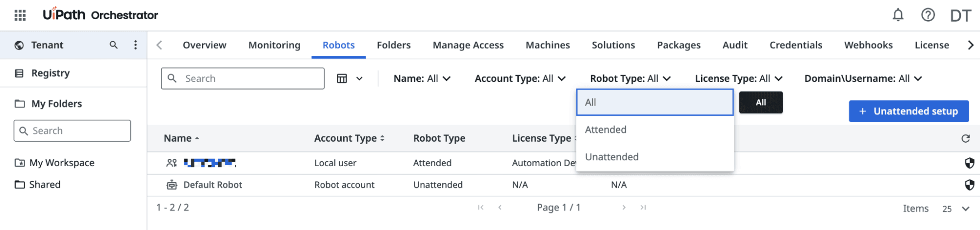Screen dimensions: 980x230
Task: Expand the column chooser arrow
Action: coord(359,78)
